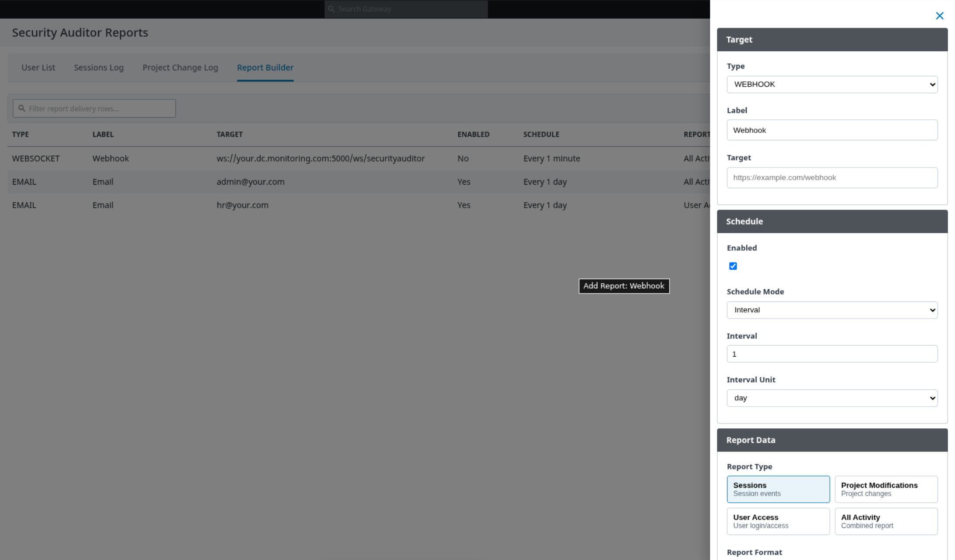Open the Schedule Mode dropdown

[832, 310]
